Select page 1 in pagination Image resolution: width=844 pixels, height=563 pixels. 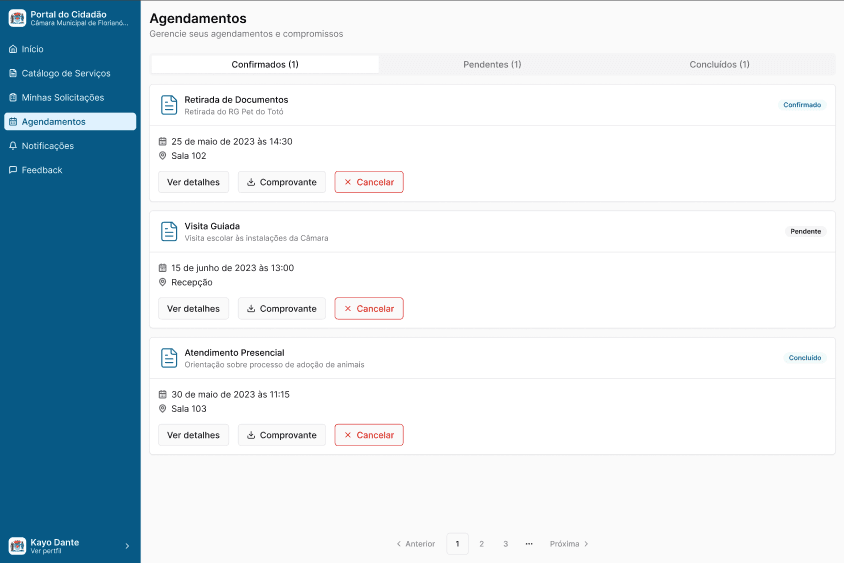458,544
